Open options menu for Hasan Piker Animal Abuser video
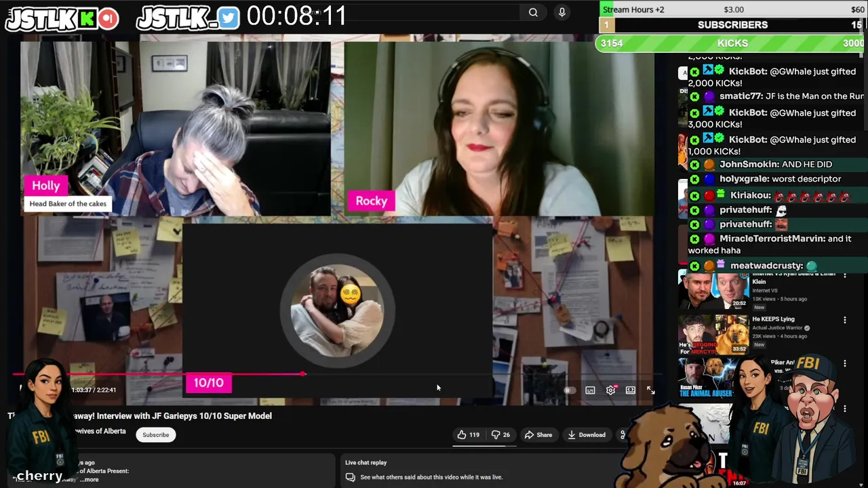Viewport: 868px width, 488px height. (x=845, y=364)
